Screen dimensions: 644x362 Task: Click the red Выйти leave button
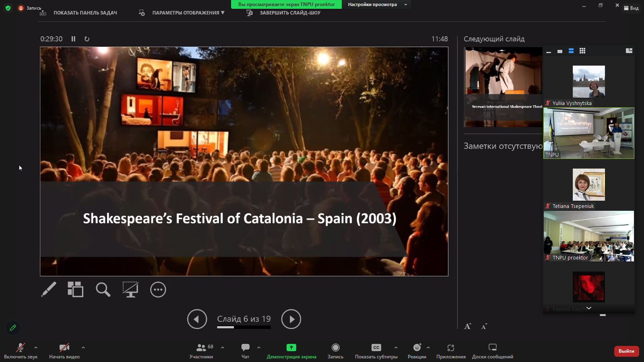[626, 351]
